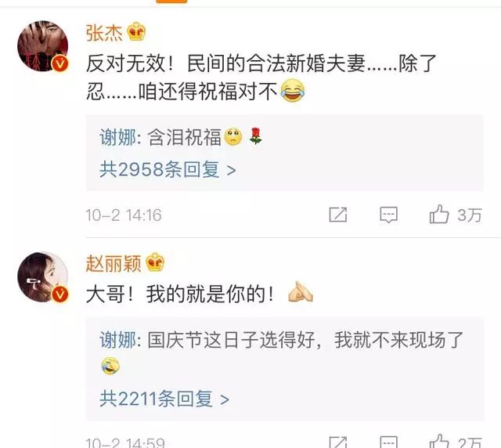Expand 共2211条回复 reply thread
Screen dimensions: 501x448
tap(164, 399)
